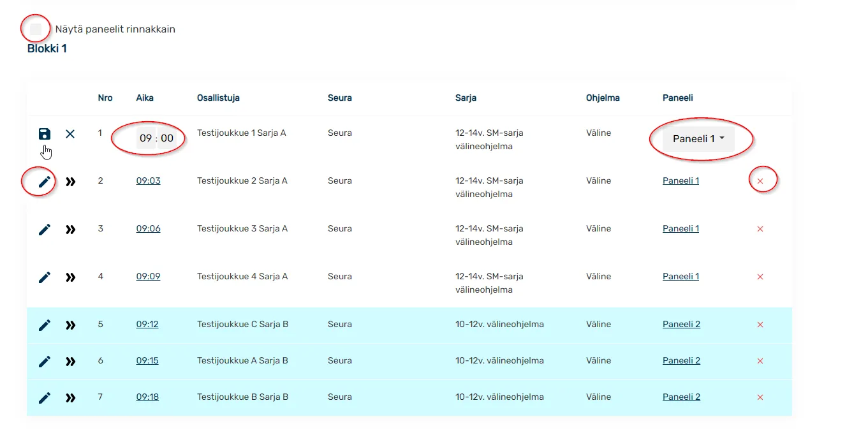Screen dimensions: 868x440
Task: Open time link 09:03
Action: (x=149, y=181)
